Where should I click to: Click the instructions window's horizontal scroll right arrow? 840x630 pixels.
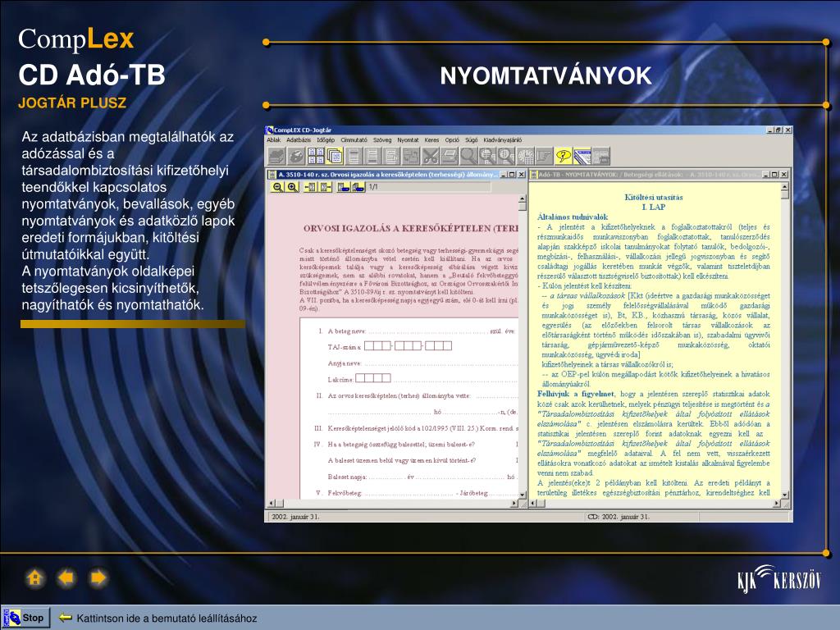[x=777, y=503]
